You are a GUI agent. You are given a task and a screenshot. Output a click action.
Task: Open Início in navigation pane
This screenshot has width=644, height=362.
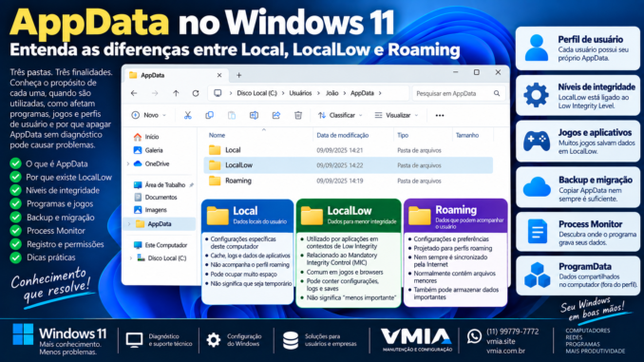146,137
